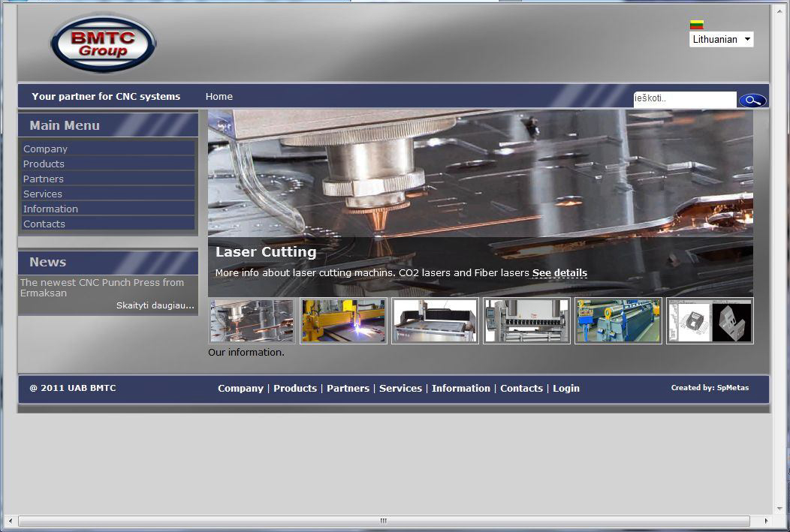Follow the See details link
The height and width of the screenshot is (532, 790).
pyautogui.click(x=559, y=273)
